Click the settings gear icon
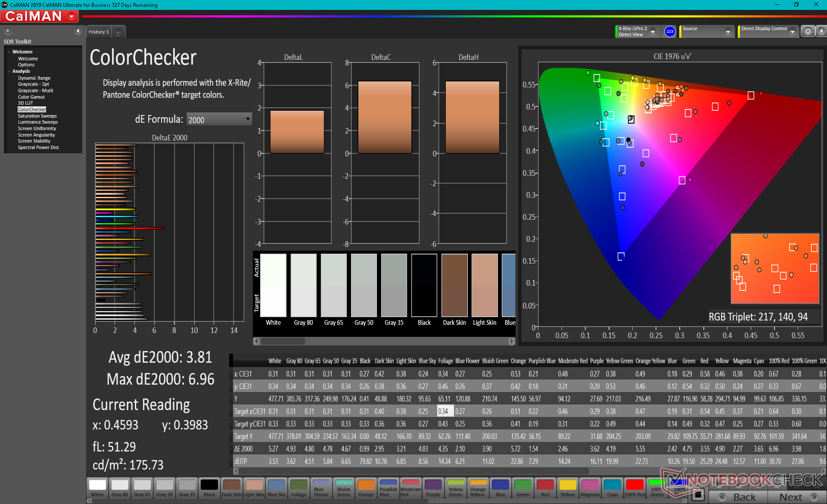The height and width of the screenshot is (504, 827). coord(808,31)
